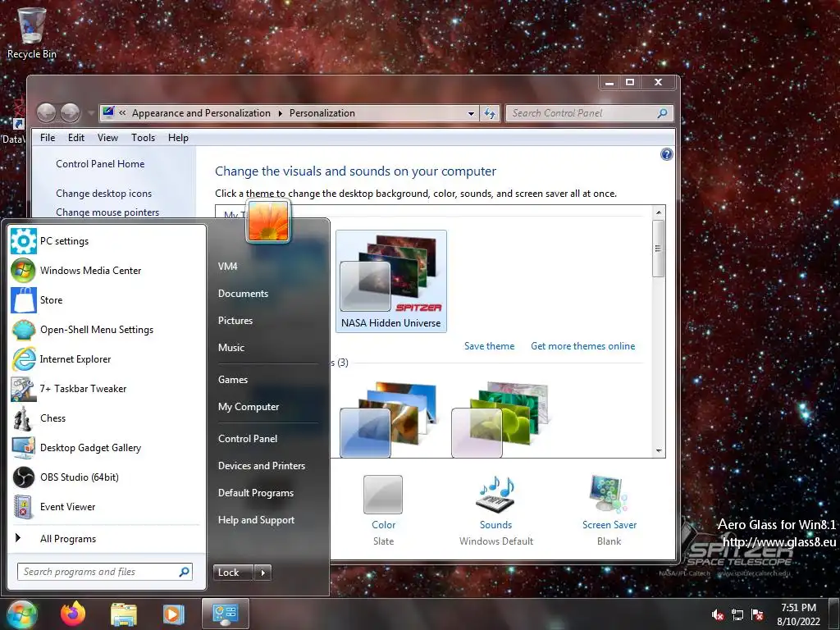Click Get more themes online link
Screen dimensions: 840x630
tap(583, 346)
